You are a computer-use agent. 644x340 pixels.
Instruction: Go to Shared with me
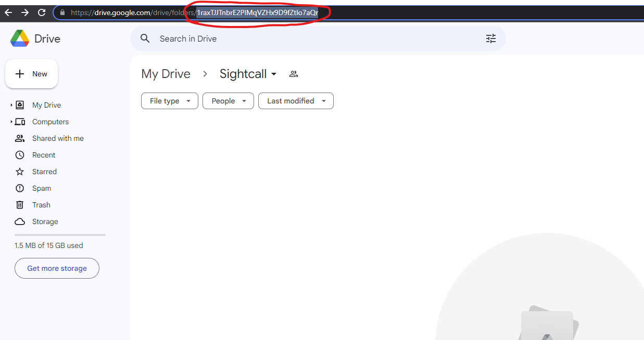point(58,138)
